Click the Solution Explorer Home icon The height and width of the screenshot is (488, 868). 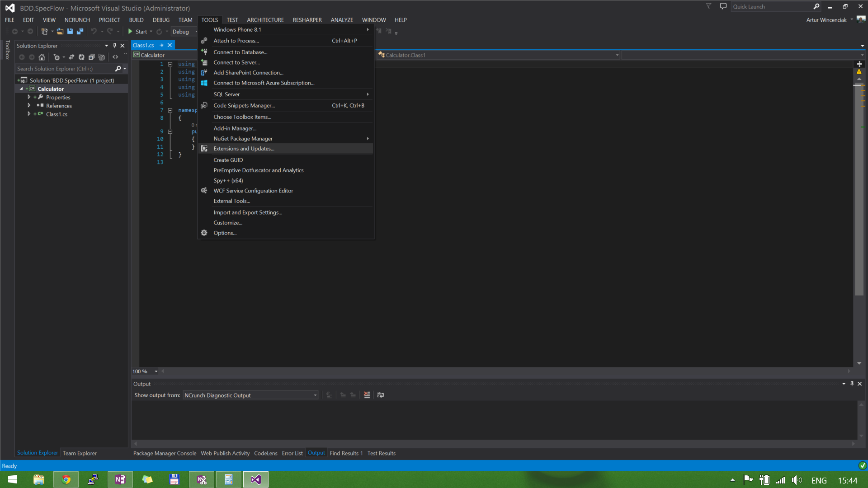tap(42, 57)
